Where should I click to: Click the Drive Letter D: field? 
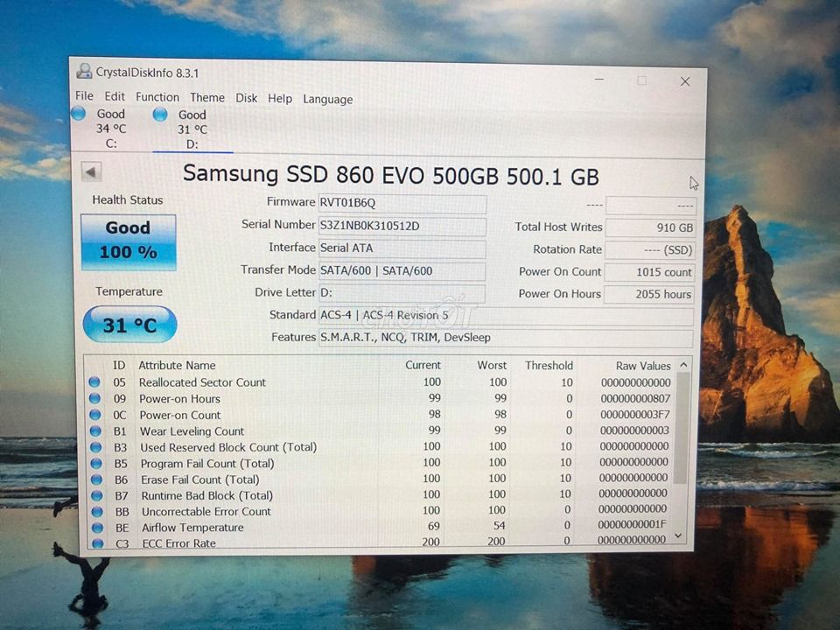click(x=402, y=293)
